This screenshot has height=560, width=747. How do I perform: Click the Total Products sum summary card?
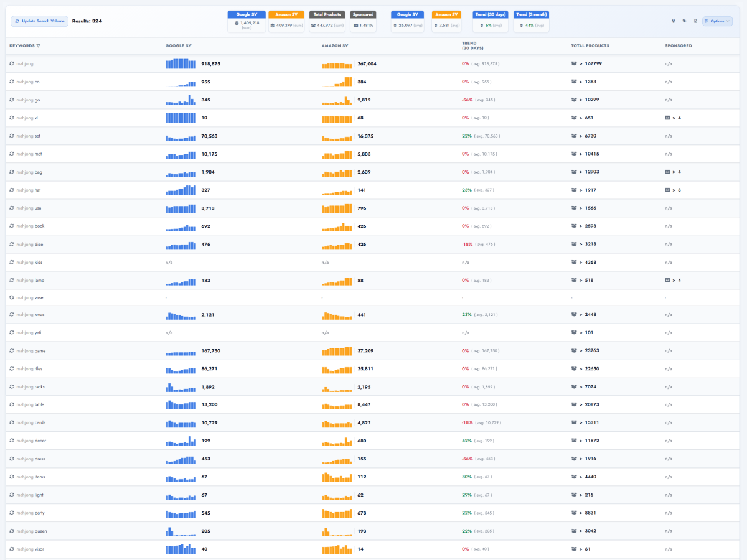point(327,21)
